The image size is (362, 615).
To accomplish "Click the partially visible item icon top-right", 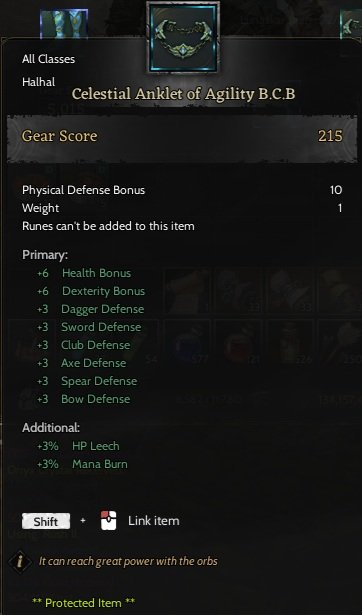I will (351, 24).
